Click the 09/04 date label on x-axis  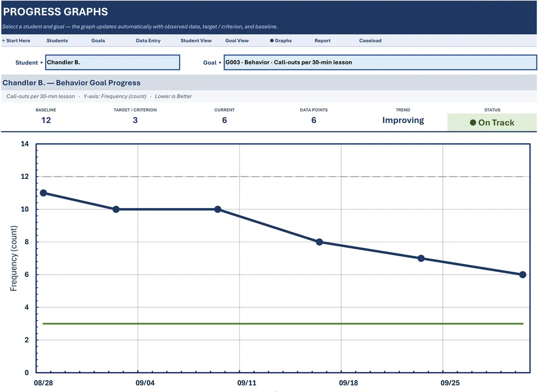[x=145, y=383]
